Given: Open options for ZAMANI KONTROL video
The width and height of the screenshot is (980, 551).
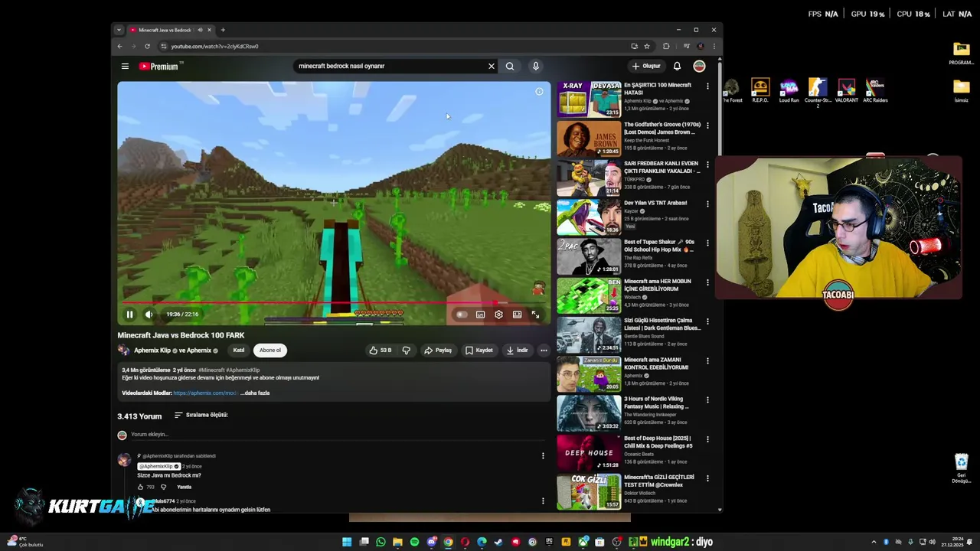Looking at the screenshot, I should (x=707, y=360).
